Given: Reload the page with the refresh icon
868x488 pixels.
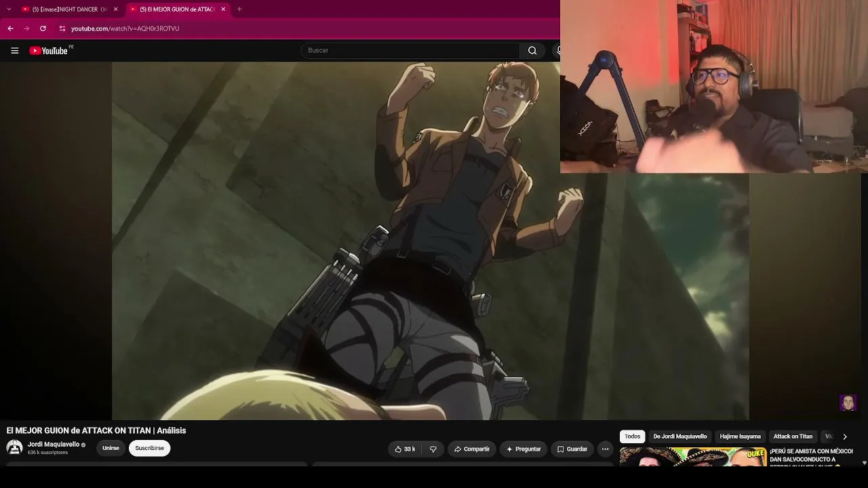Looking at the screenshot, I should [x=43, y=28].
